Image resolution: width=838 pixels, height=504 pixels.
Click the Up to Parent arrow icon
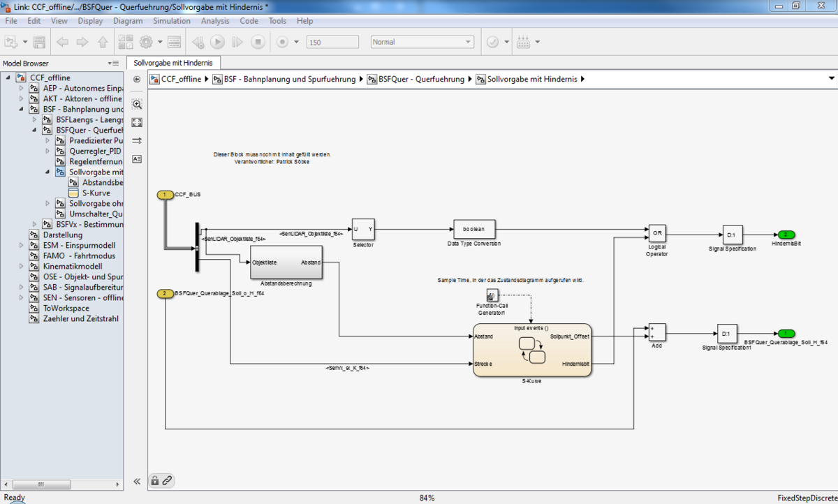point(103,42)
